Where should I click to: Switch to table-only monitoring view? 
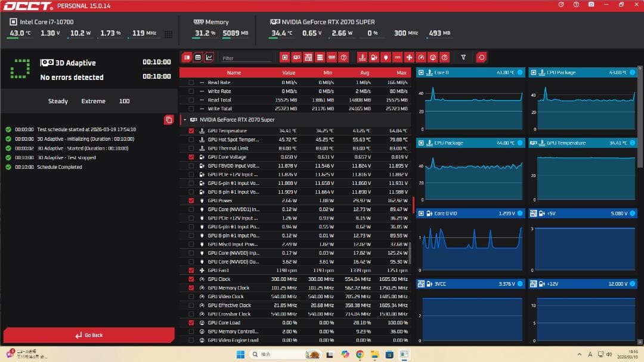coord(198,57)
